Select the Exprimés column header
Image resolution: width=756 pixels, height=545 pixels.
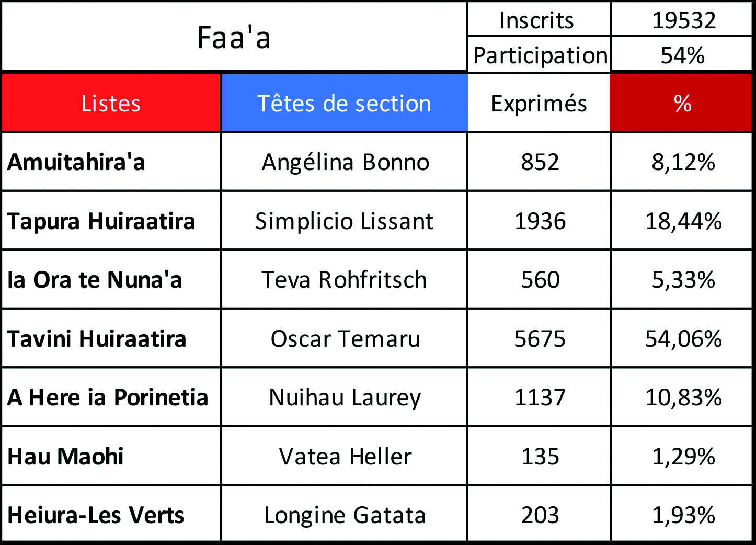pos(539,103)
